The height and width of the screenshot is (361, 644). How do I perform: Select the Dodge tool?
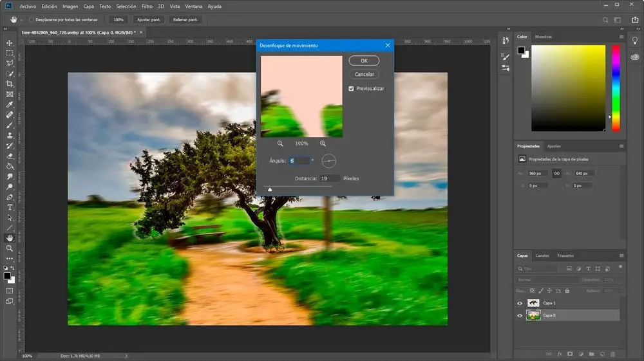coord(10,187)
